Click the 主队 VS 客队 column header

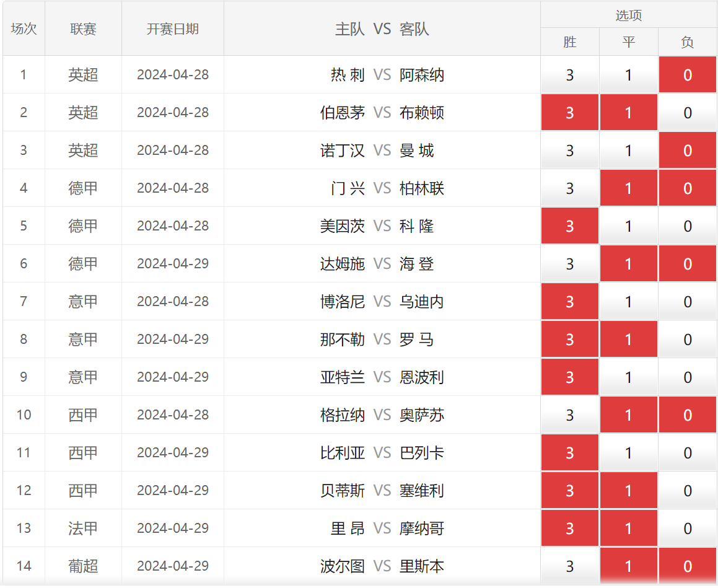(382, 29)
